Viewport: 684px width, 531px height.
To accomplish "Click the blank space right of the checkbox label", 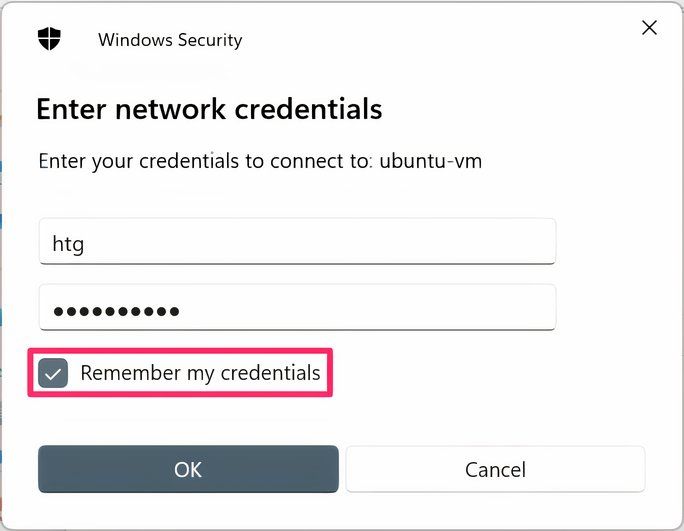I will [x=480, y=374].
